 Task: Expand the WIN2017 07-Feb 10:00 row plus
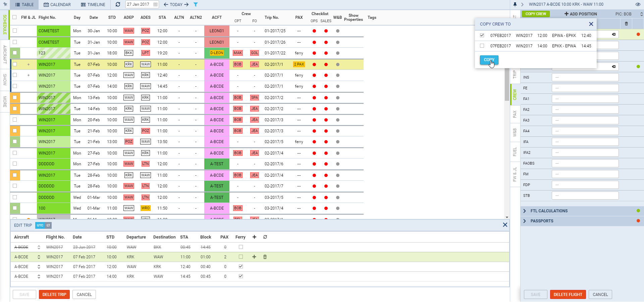coord(29,64)
